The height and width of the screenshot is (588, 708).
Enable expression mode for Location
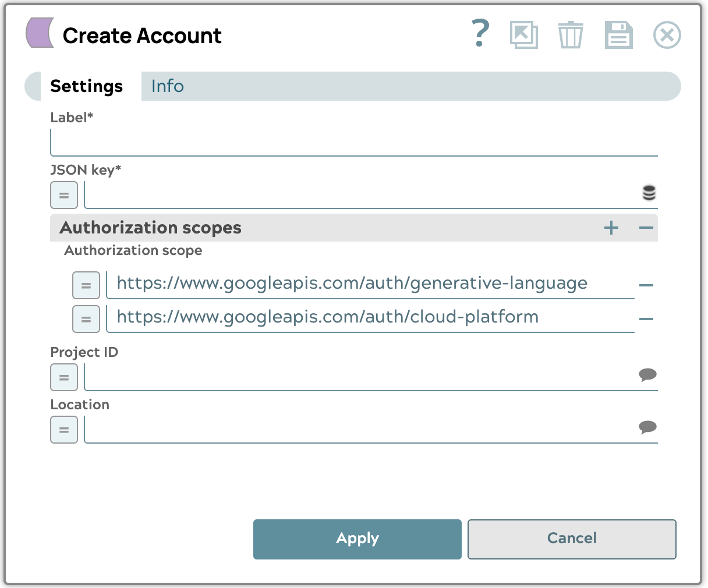coord(64,430)
